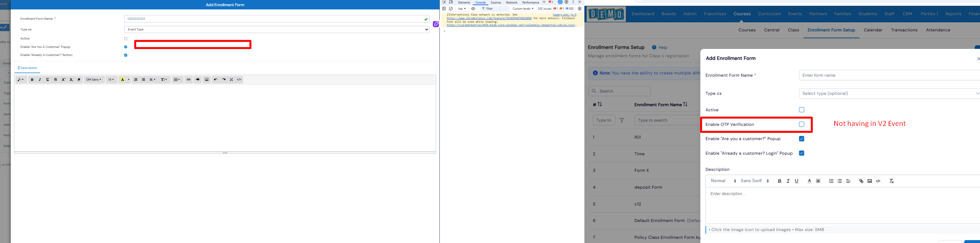Open code view in left editor toolbar

239,80
